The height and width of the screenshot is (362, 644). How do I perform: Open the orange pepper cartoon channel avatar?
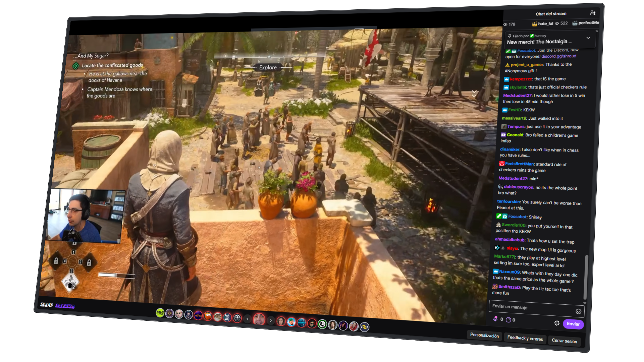208,316
